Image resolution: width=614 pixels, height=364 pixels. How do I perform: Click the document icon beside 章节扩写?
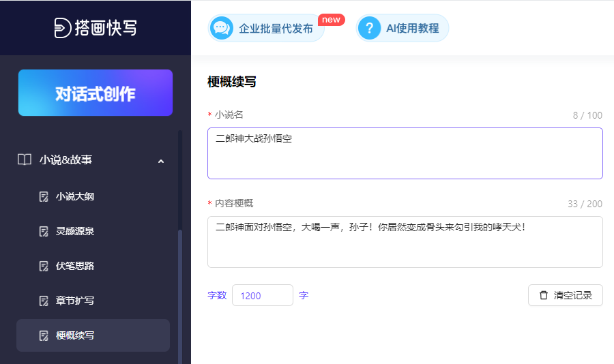click(x=44, y=301)
